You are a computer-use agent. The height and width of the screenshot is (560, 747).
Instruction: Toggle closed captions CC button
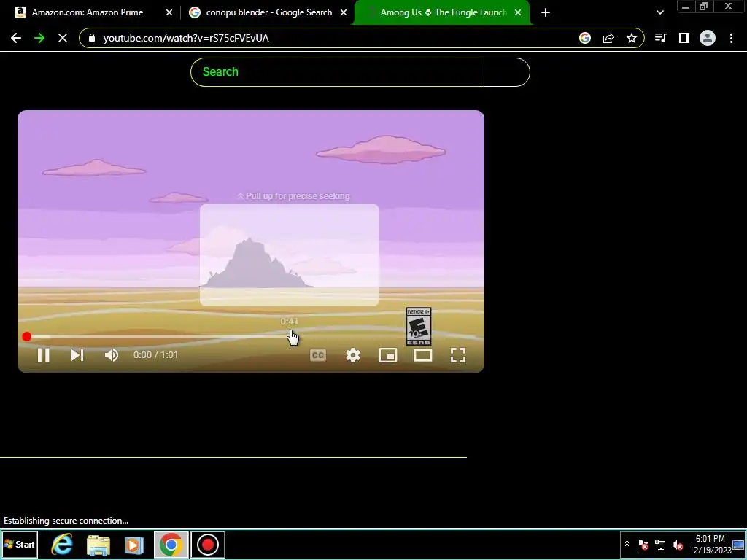318,355
